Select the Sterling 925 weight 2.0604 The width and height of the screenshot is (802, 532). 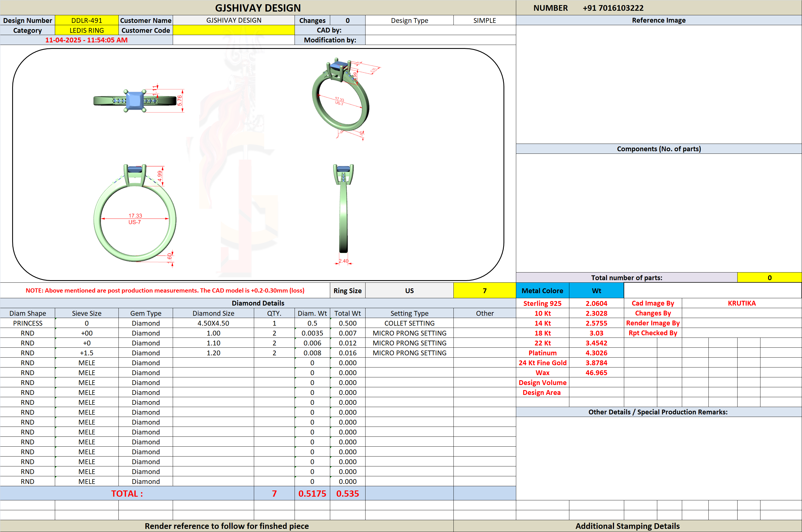point(596,303)
